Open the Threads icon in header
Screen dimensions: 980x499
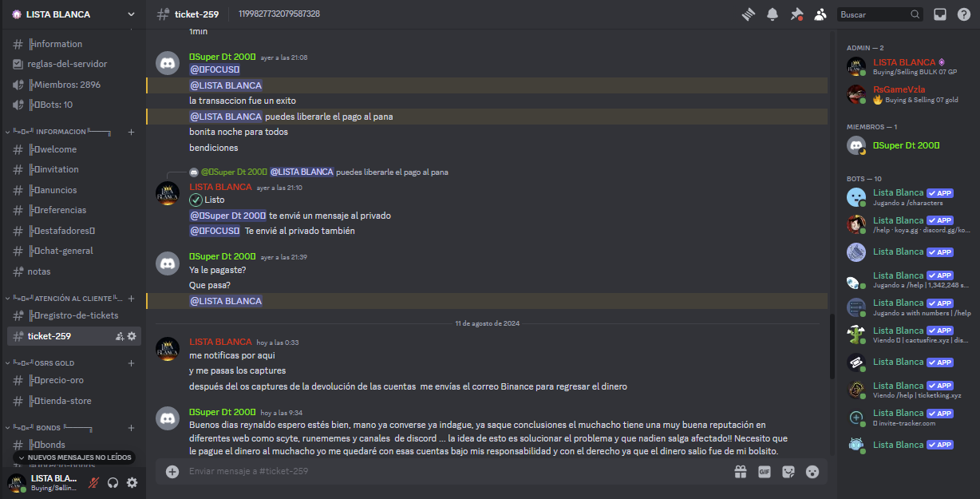tap(748, 14)
